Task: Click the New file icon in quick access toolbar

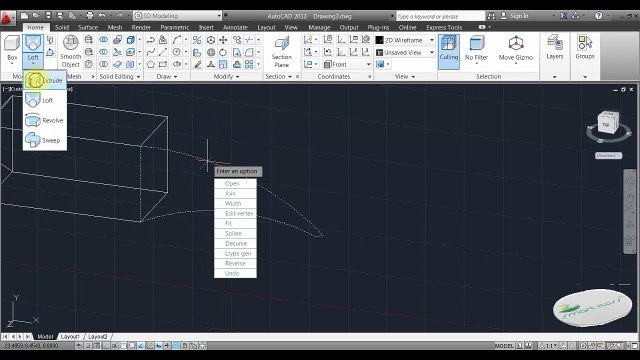Action: coord(24,16)
